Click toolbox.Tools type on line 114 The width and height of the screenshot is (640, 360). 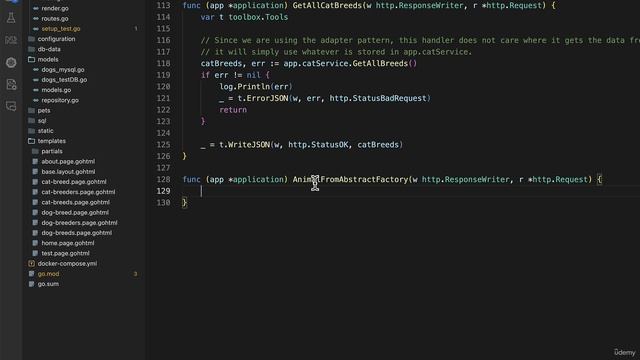pos(258,17)
